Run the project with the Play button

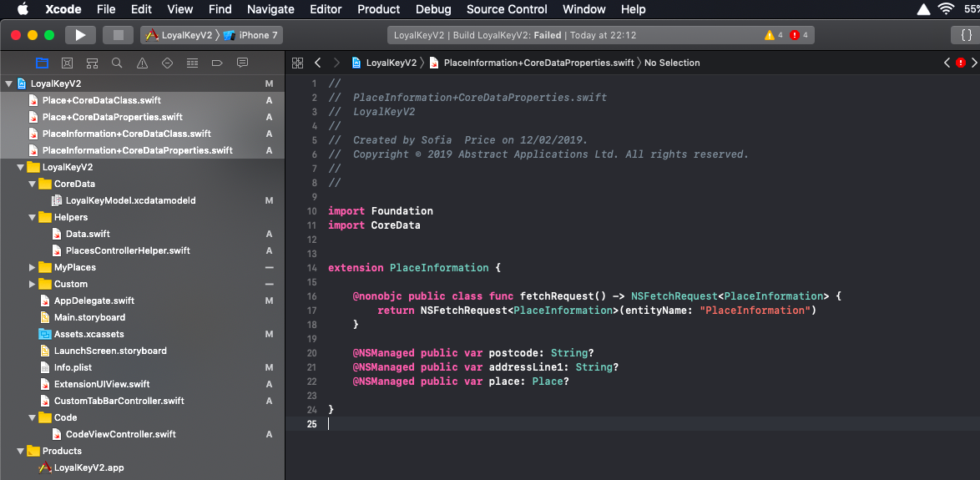80,35
